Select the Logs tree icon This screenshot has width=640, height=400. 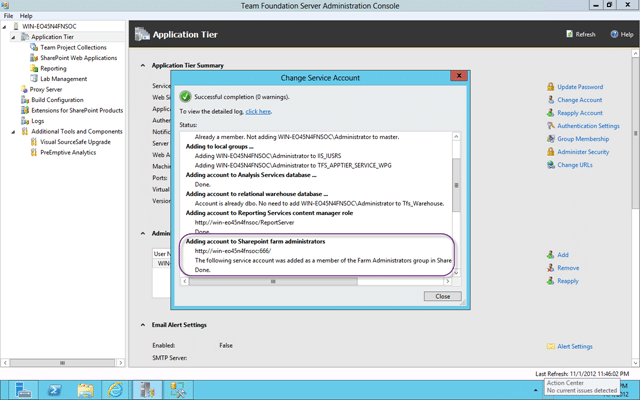25,121
